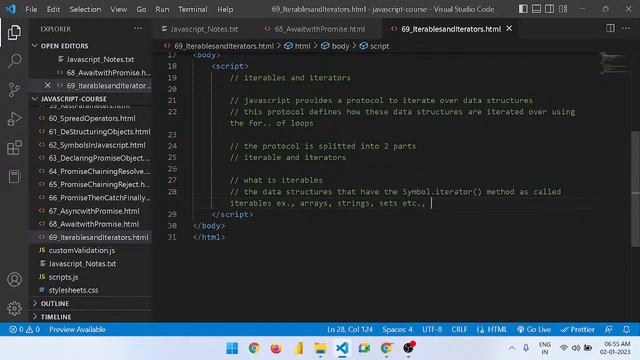Open the Run menu

(162, 9)
